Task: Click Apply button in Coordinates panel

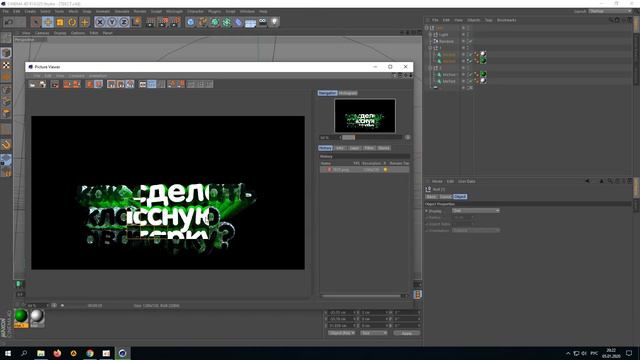Action: (x=407, y=333)
